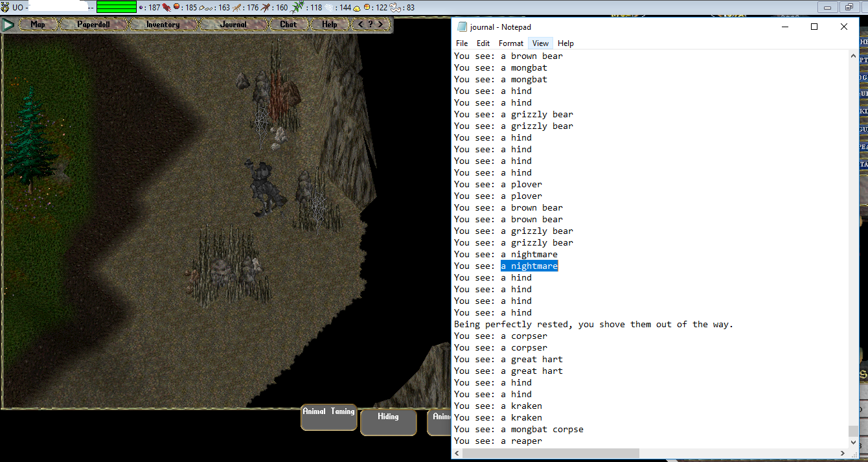Open the Help menu in Notepad

[x=565, y=43]
